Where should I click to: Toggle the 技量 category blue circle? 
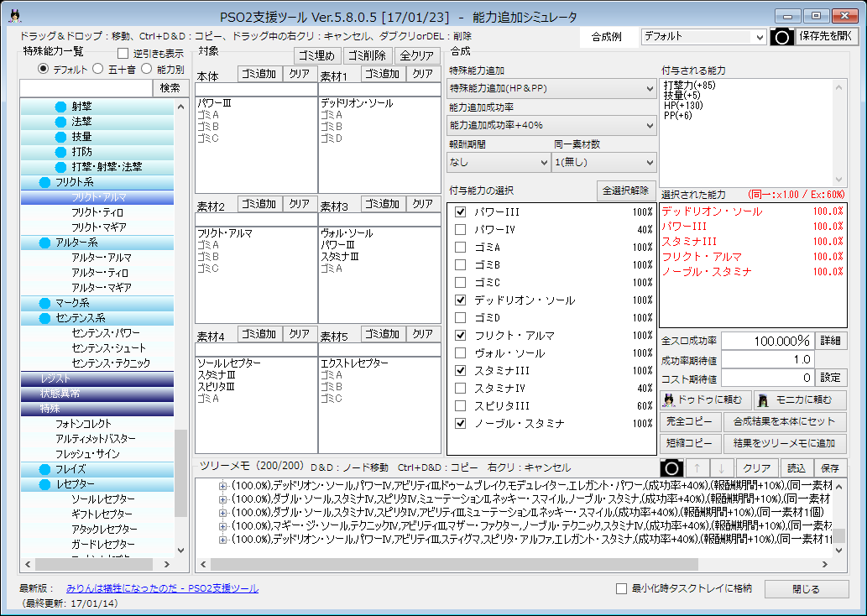[x=60, y=137]
